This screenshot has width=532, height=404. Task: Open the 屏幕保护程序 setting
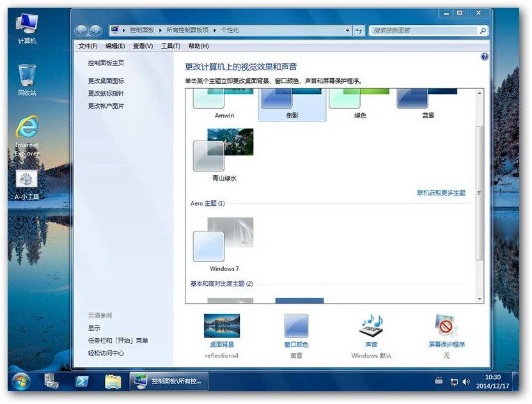446,336
